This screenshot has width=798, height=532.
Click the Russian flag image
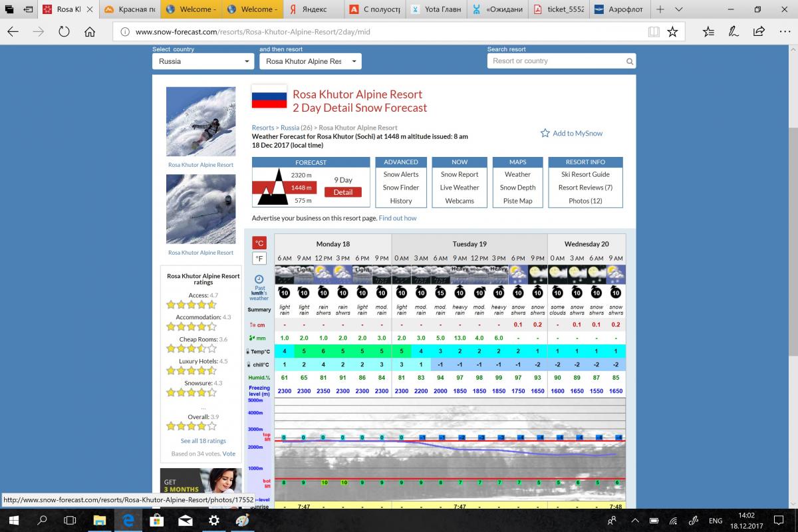pos(269,96)
